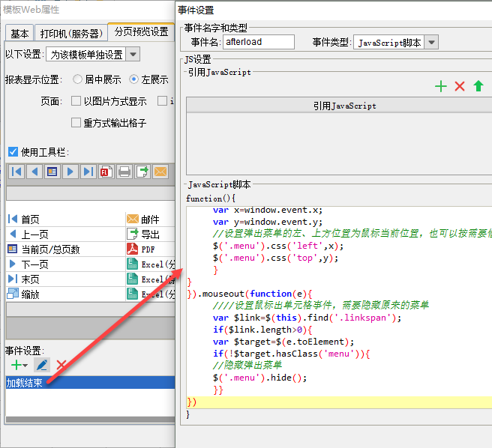
Task: Click the Email toolbar icon
Action: click(x=160, y=172)
